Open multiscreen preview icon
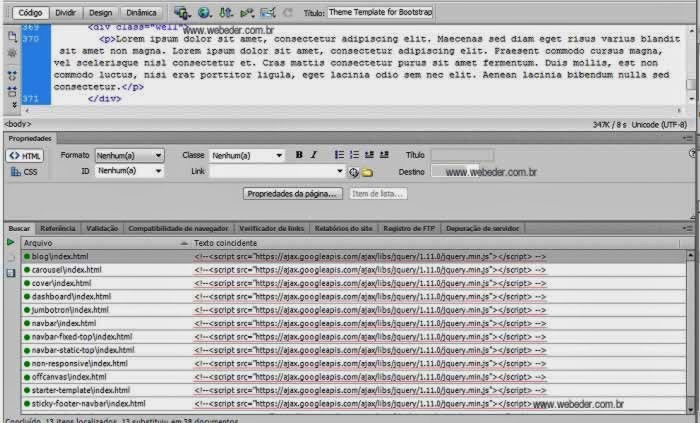This screenshot has height=423, width=700. [x=182, y=12]
